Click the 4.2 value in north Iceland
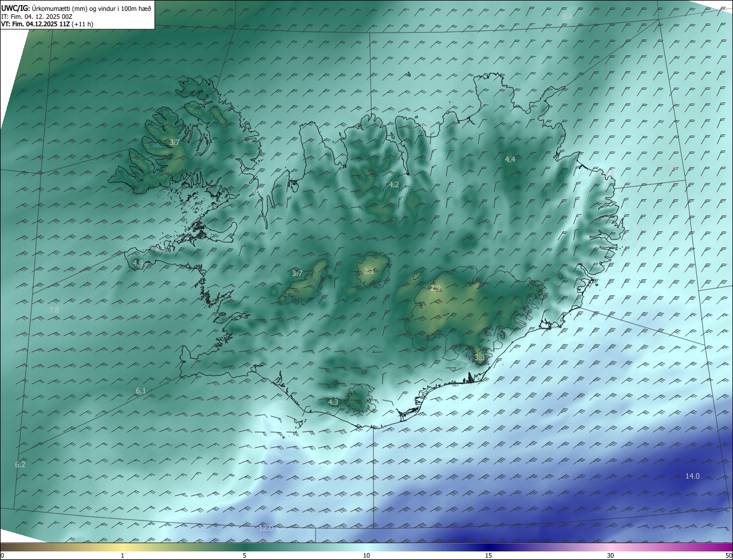Screen dimensions: 733x560 pos(393,184)
